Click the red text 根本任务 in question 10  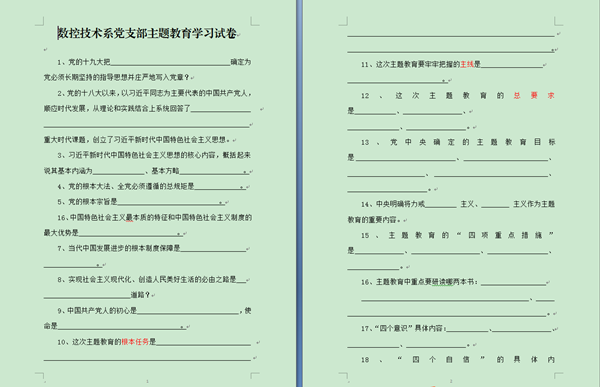pos(135,341)
